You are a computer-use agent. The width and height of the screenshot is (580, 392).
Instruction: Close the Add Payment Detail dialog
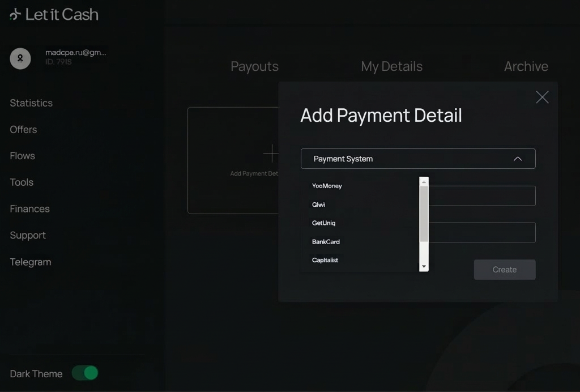[542, 97]
